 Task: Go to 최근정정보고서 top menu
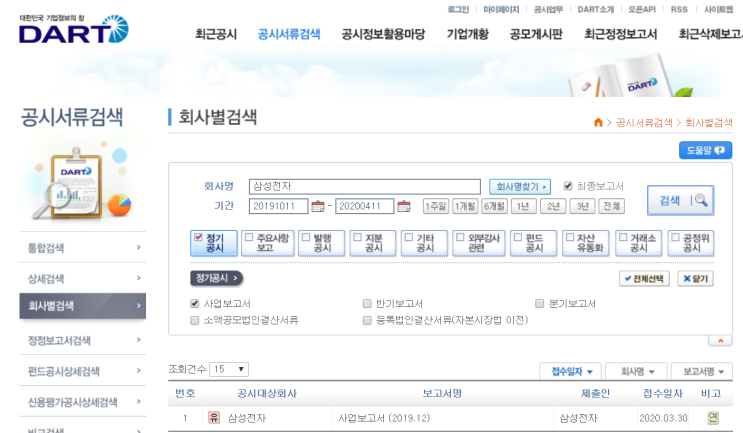pos(620,34)
